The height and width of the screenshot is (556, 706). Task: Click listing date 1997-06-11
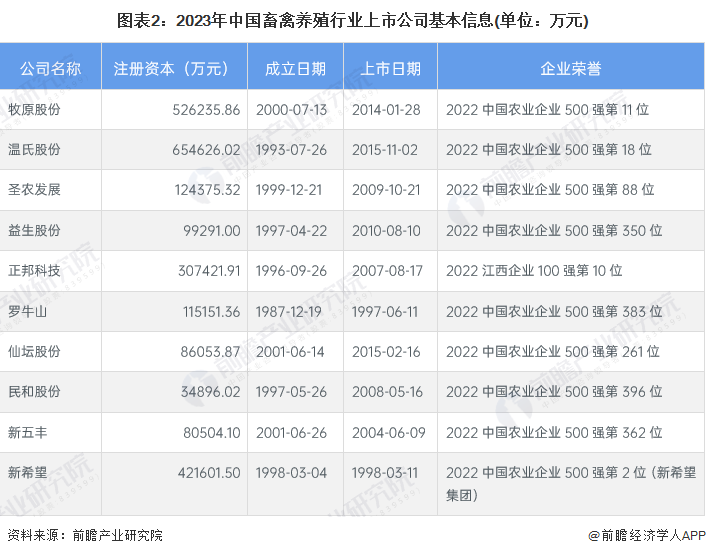(x=385, y=312)
